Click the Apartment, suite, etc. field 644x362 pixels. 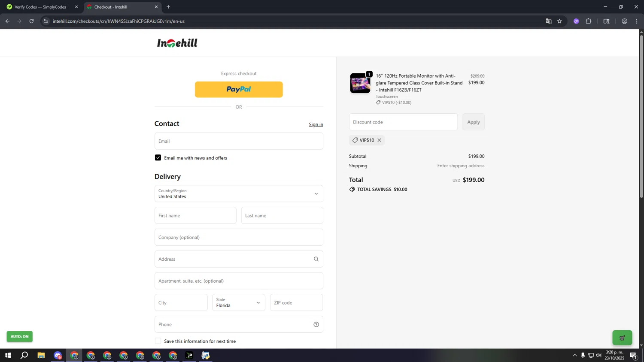click(239, 281)
